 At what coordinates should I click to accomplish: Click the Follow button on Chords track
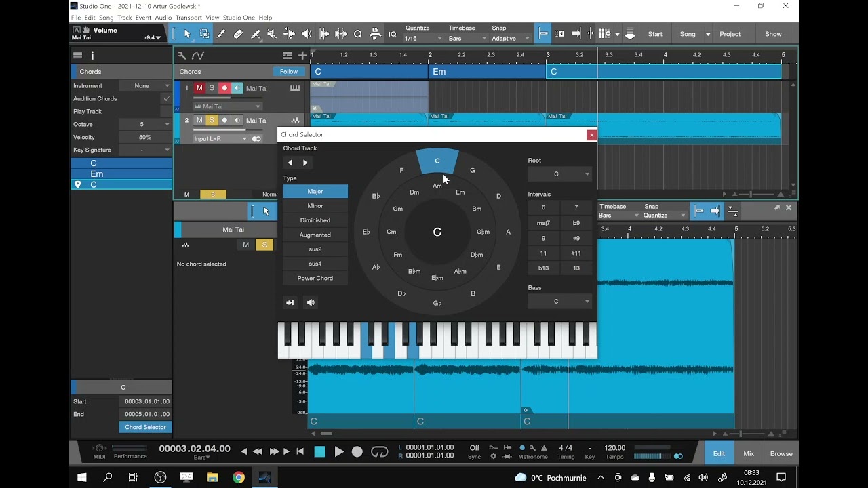point(289,72)
